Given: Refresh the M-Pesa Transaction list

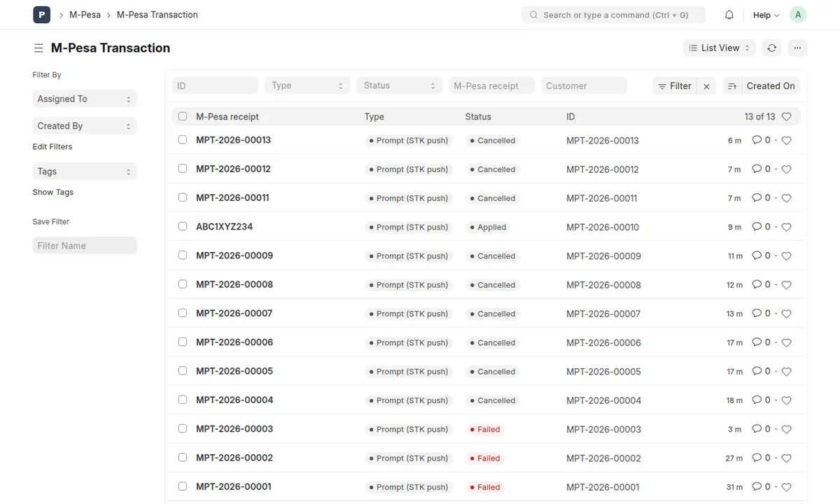Looking at the screenshot, I should click(771, 48).
